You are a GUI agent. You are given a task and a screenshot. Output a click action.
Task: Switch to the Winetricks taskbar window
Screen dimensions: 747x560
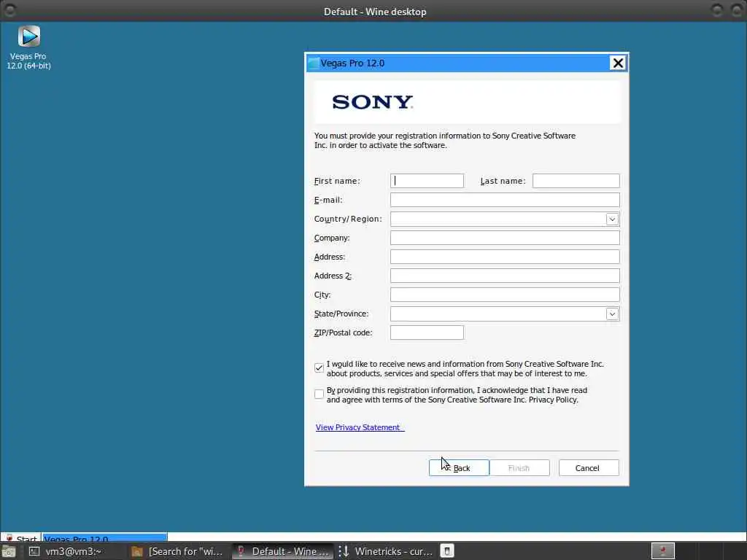pos(386,551)
